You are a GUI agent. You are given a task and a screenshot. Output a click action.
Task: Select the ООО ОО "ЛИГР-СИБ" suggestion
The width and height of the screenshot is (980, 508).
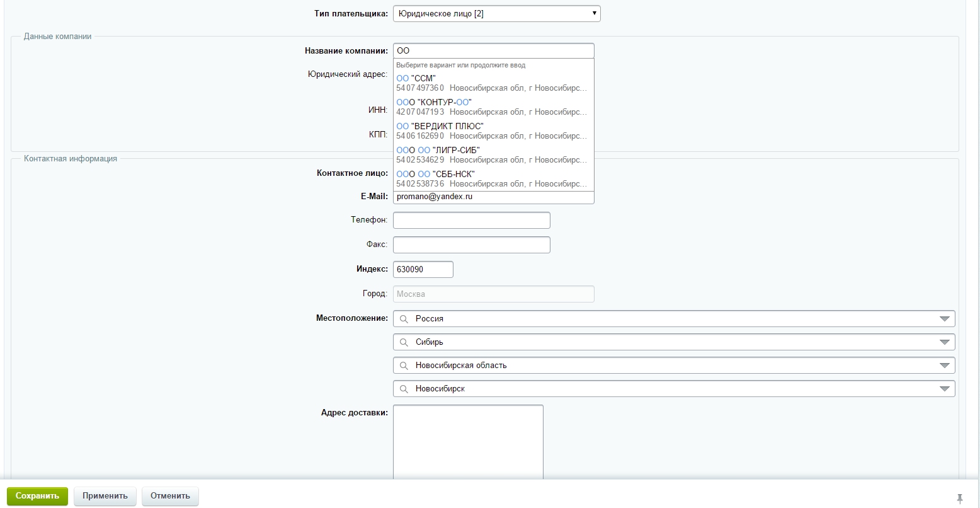pos(493,155)
